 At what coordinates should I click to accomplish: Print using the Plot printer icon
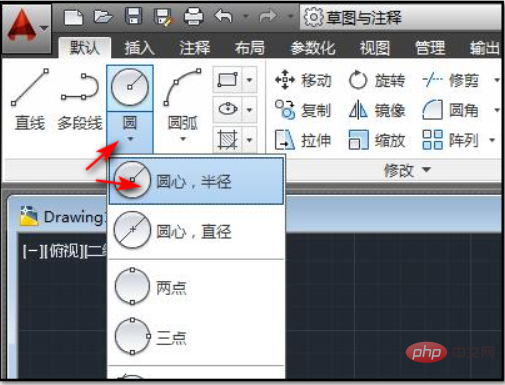point(194,16)
